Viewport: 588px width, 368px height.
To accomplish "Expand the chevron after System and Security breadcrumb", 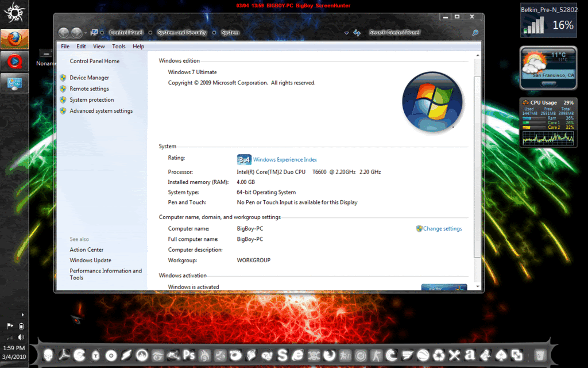I will (214, 33).
